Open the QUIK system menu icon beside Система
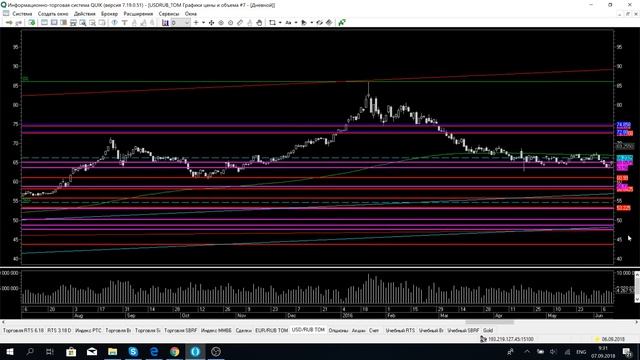Image resolution: width=640 pixels, height=360 pixels. [6, 13]
